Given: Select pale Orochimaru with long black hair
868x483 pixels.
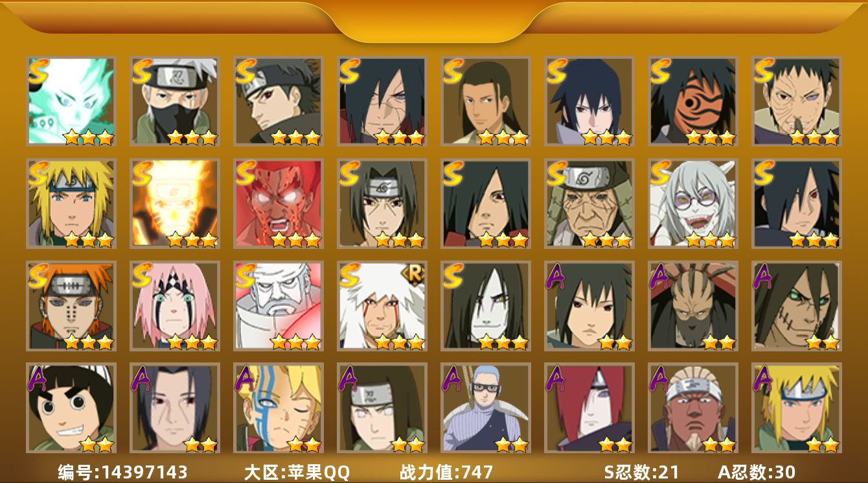Looking at the screenshot, I should point(486,305).
